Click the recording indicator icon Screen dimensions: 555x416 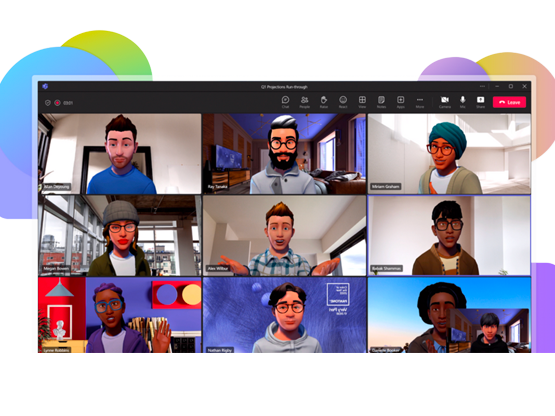pos(57,103)
